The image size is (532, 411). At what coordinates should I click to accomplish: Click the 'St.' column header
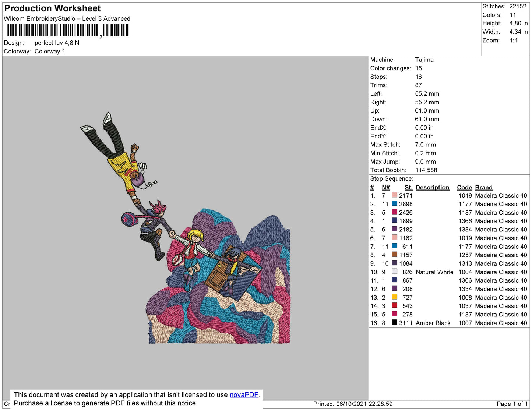409,187
